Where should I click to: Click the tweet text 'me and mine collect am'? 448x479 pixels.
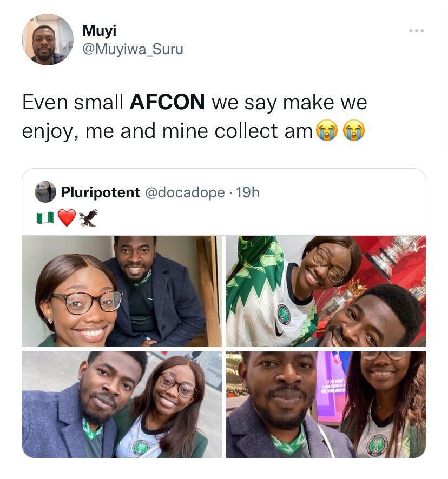[x=199, y=131]
